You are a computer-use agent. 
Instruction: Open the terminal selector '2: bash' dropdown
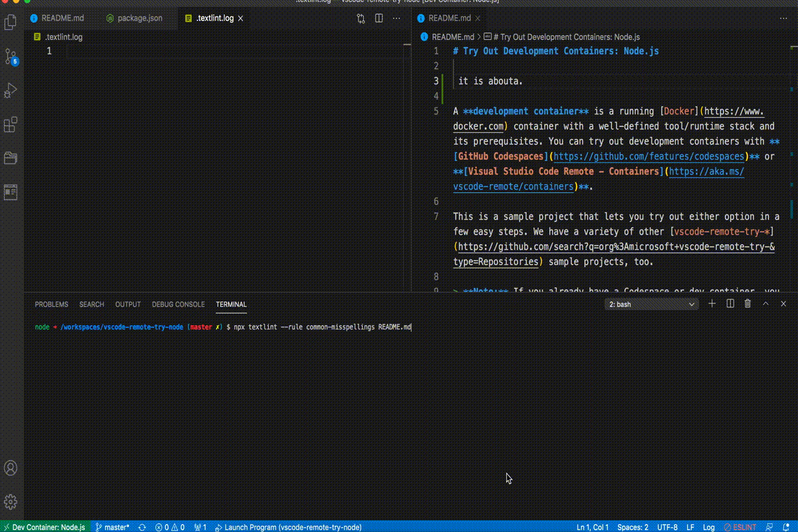[652, 304]
